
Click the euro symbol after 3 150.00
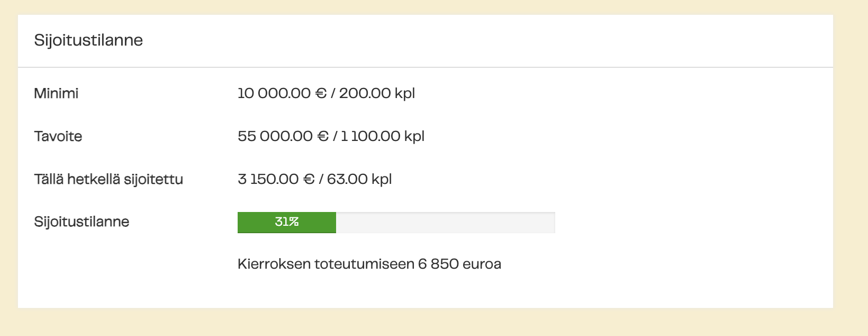[309, 180]
